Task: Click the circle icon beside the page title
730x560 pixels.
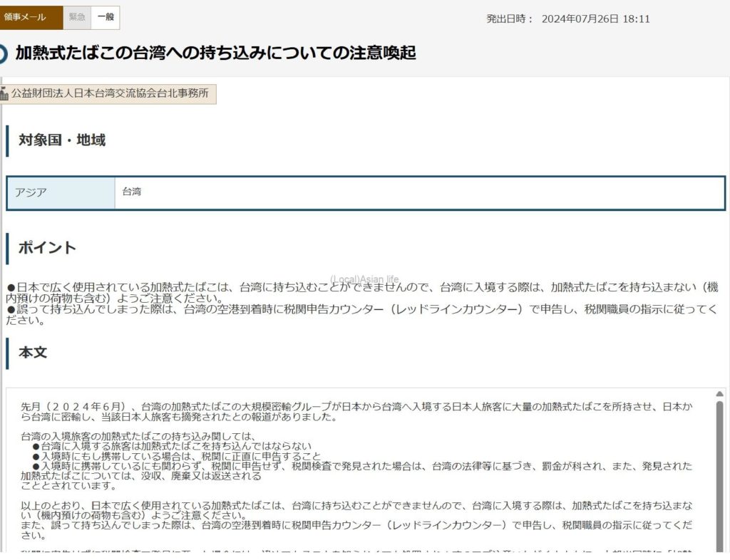Action: pos(3,53)
